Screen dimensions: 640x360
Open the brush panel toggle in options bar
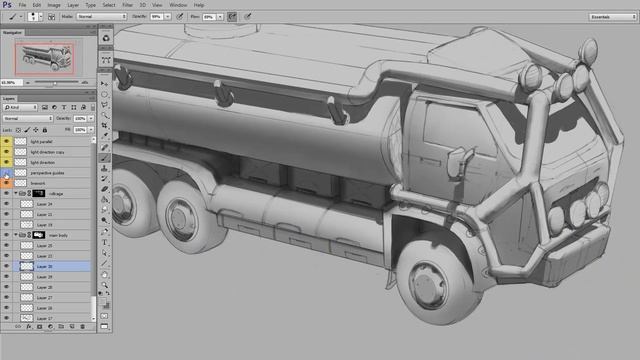(x=51, y=17)
